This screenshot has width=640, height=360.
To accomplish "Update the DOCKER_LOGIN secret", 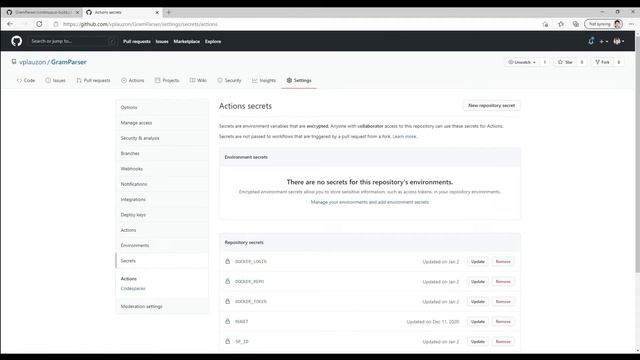I will [x=478, y=261].
